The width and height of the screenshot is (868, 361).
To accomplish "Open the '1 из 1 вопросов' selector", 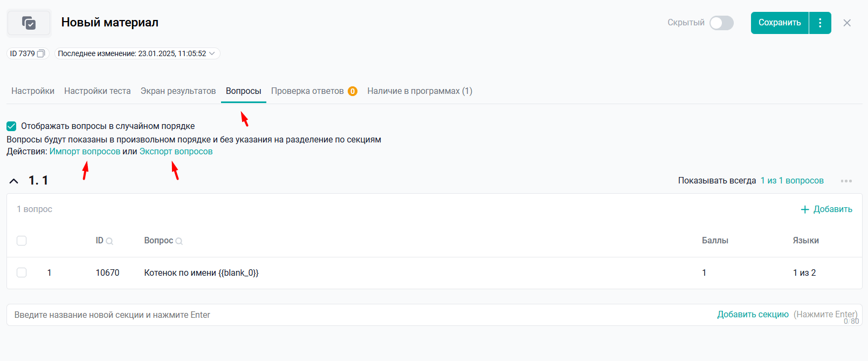I will pyautogui.click(x=791, y=181).
